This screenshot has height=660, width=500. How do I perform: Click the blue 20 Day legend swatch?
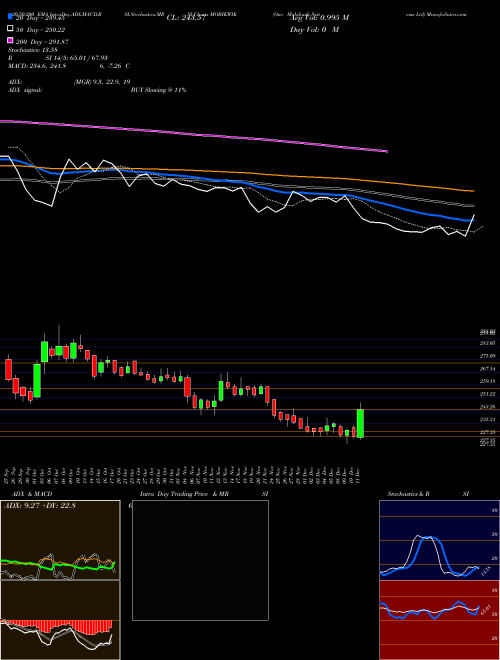click(11, 17)
